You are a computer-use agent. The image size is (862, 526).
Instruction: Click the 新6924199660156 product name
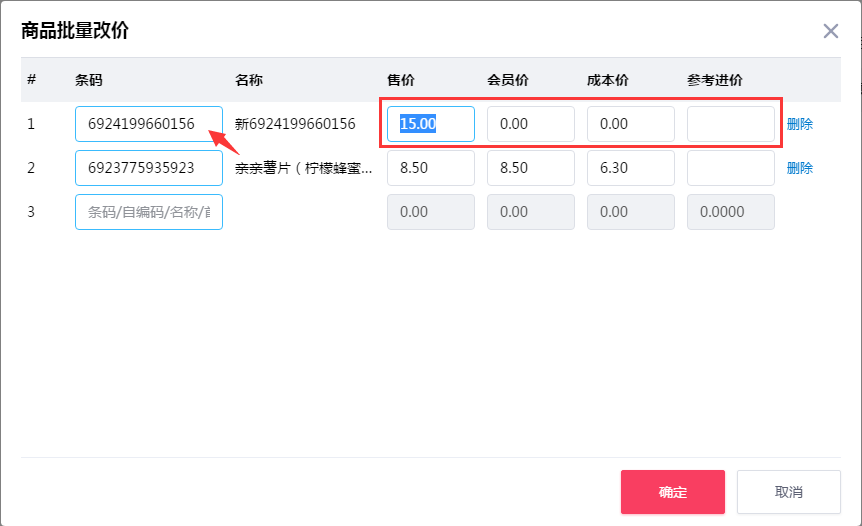pos(295,124)
